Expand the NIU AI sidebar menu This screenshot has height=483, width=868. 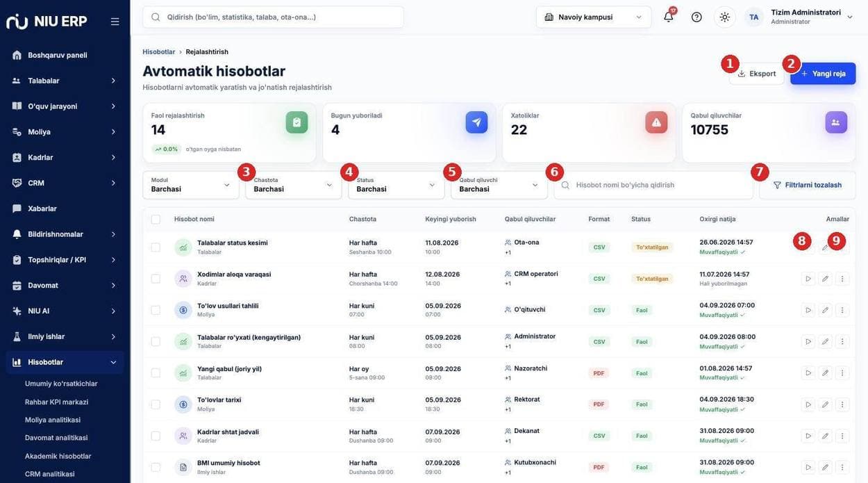65,311
